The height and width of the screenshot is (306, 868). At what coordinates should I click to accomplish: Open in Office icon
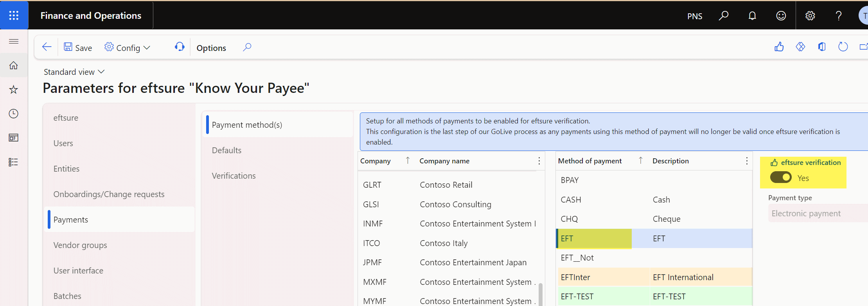click(x=822, y=47)
